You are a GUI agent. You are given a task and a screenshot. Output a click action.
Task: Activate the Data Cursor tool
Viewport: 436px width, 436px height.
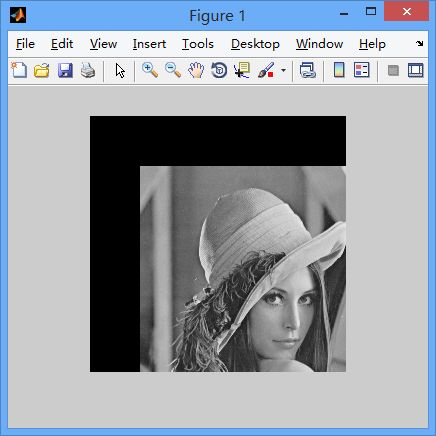242,71
